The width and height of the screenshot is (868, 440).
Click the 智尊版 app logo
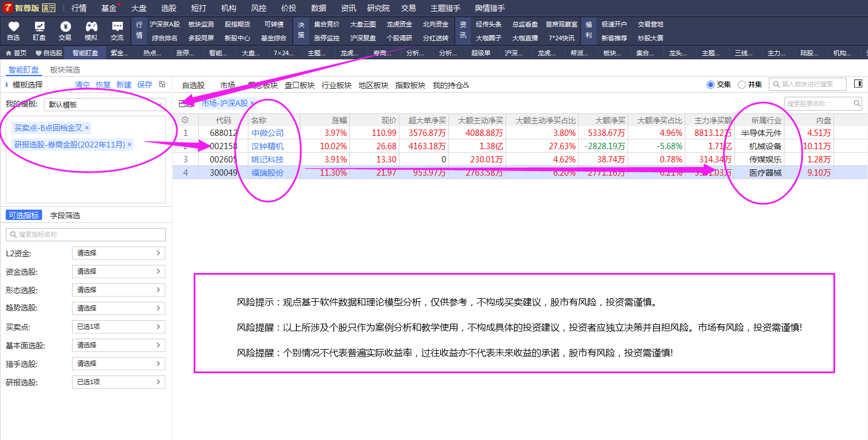click(x=9, y=8)
